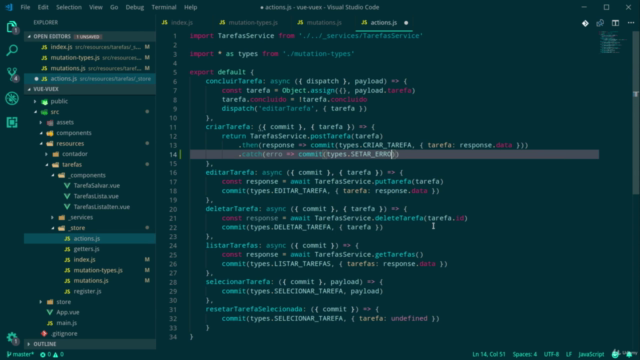
Task: Open the Terminal menu
Action: point(164,7)
